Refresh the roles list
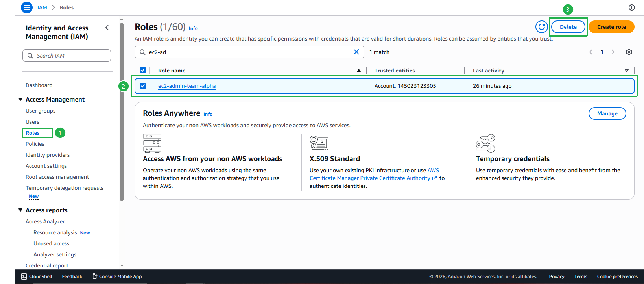This screenshot has height=284, width=644. [x=542, y=27]
